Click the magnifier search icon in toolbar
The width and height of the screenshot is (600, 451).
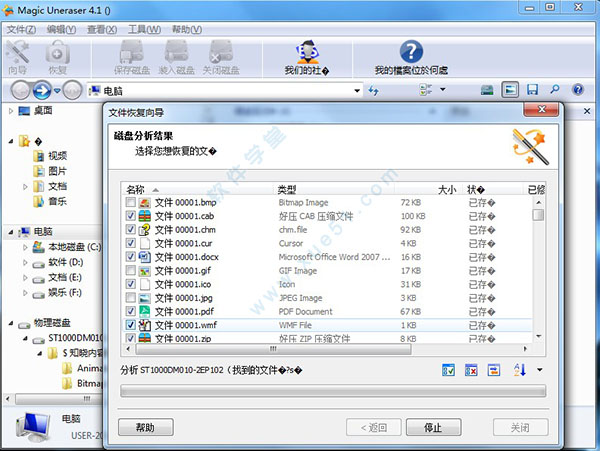[x=554, y=90]
